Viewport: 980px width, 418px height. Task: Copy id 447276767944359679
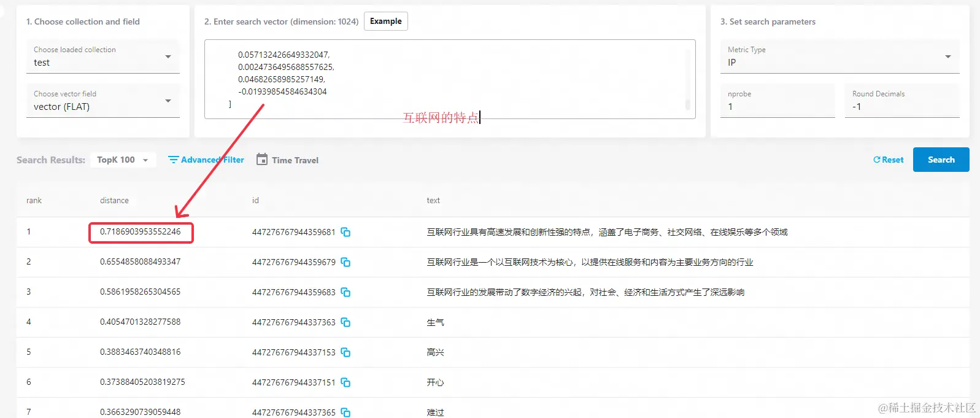click(x=345, y=262)
